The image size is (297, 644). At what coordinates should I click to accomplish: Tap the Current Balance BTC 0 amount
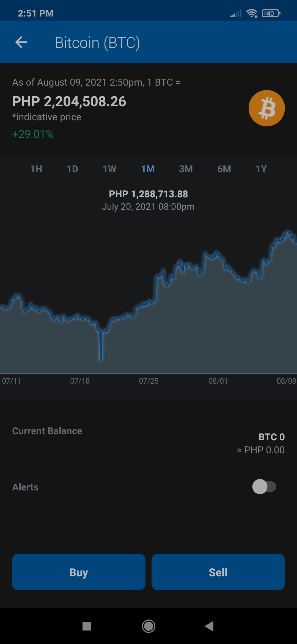tap(272, 437)
